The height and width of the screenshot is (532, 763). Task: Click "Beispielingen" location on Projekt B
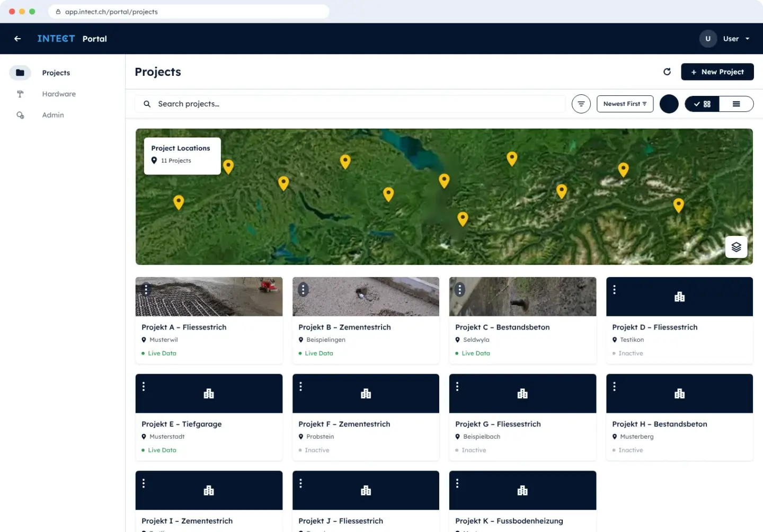pyautogui.click(x=326, y=340)
